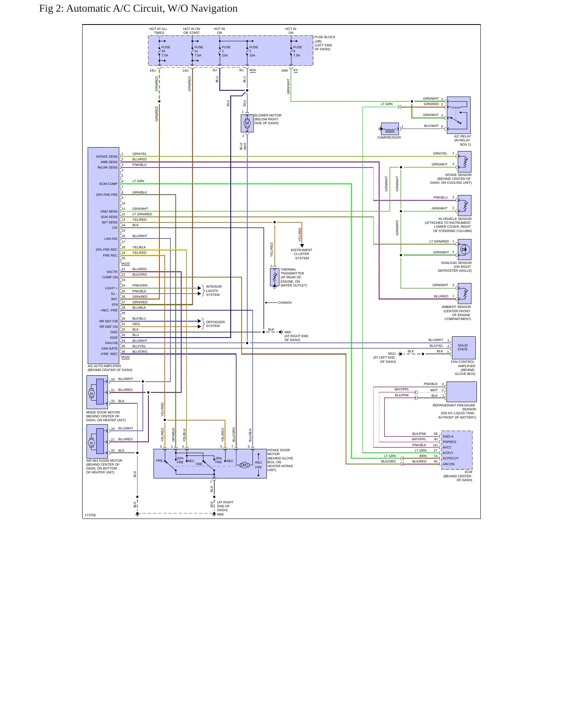Click Fuse 24 7.5A in fuse block
Image resolution: width=563 pixels, height=728 pixels.
coord(165,51)
